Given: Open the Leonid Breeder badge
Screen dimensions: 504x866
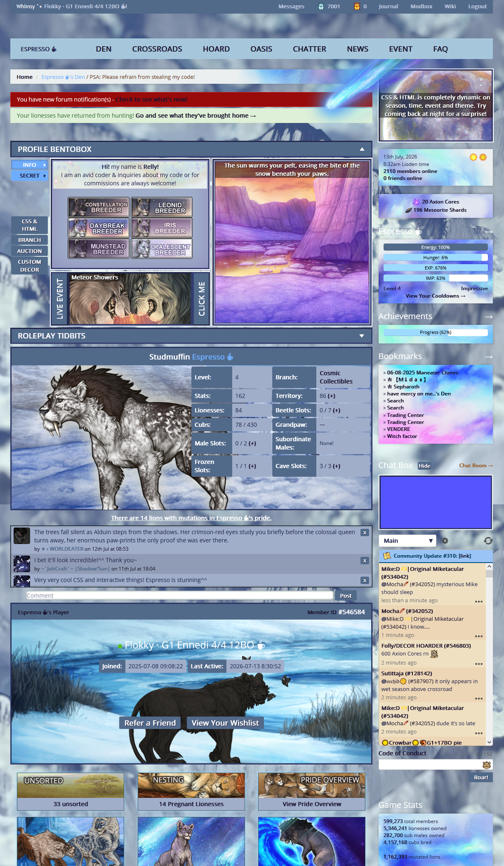Looking at the screenshot, I should click(162, 207).
